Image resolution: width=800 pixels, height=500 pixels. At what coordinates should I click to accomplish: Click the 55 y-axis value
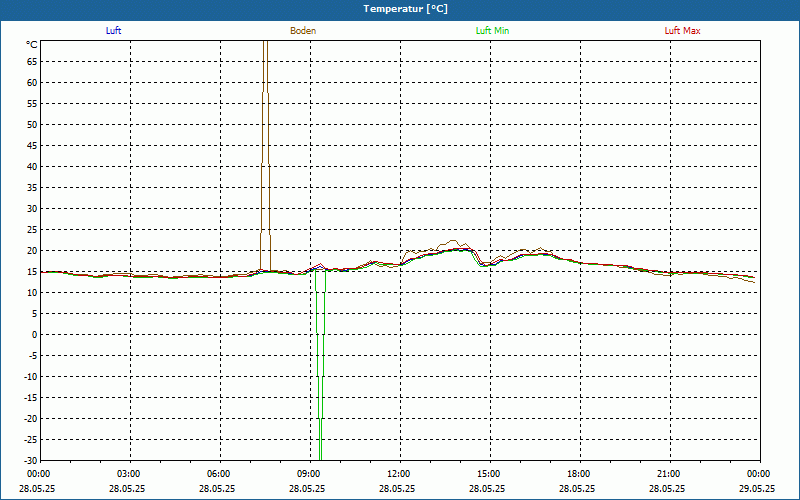pos(32,104)
